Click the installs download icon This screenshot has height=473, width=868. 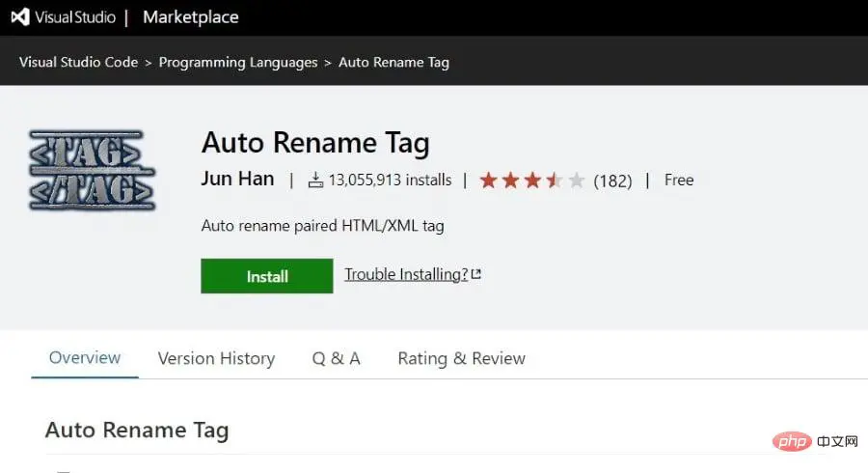point(315,180)
